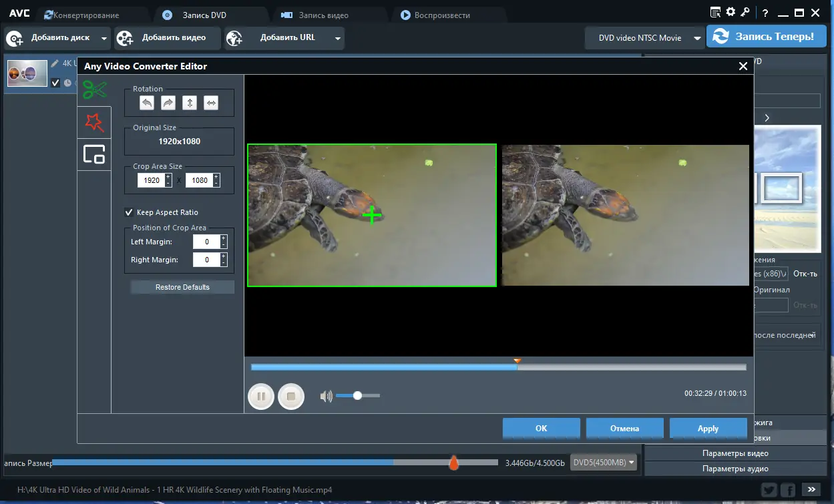Open the settings gear in the title bar
Image resolution: width=834 pixels, height=504 pixels.
coord(731,12)
